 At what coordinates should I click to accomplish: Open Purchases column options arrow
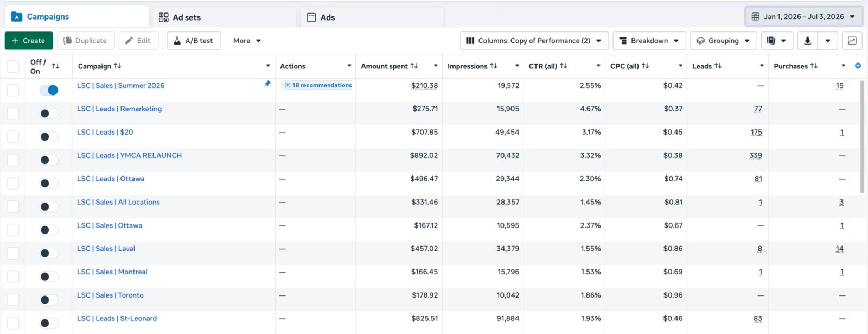(843, 66)
